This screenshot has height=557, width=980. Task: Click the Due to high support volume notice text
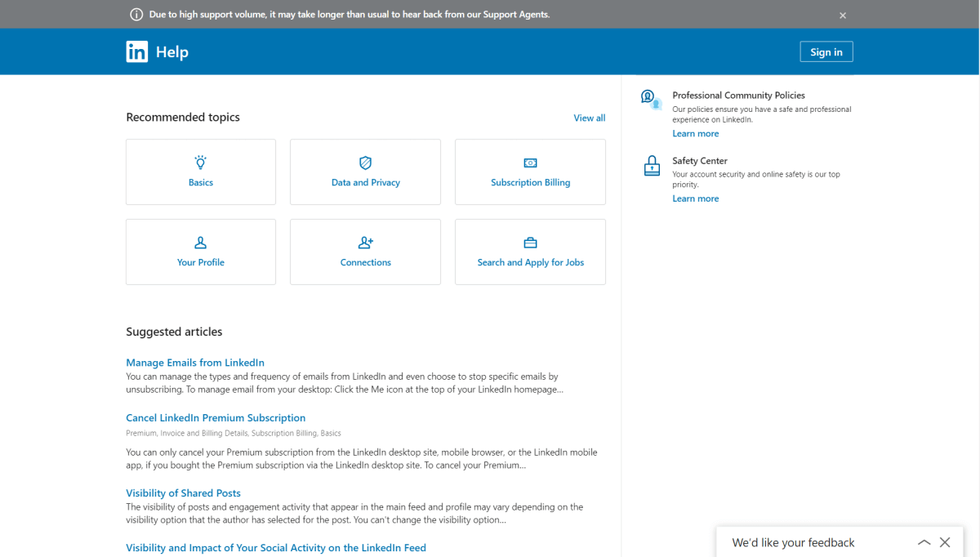coord(350,15)
